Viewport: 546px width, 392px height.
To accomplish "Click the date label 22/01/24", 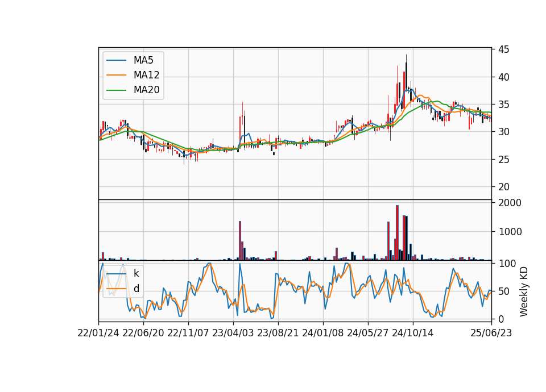I will [x=98, y=333].
